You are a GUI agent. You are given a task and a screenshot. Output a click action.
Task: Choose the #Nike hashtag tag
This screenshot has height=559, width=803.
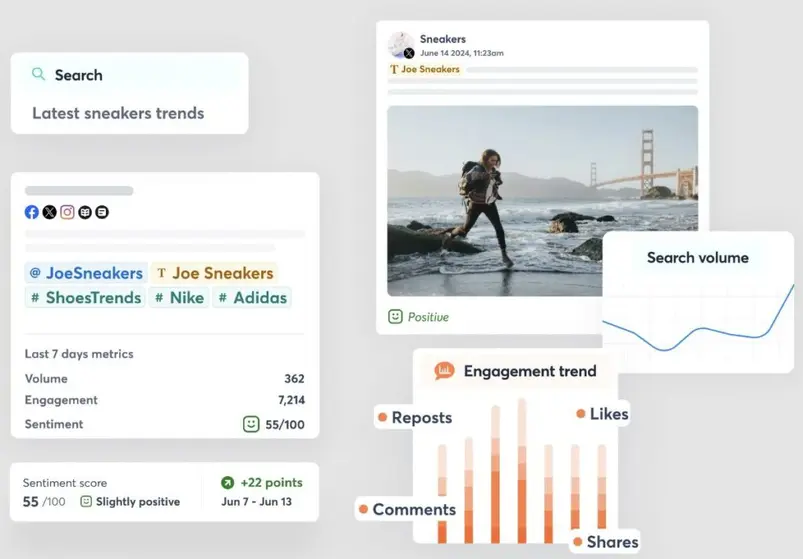point(179,297)
